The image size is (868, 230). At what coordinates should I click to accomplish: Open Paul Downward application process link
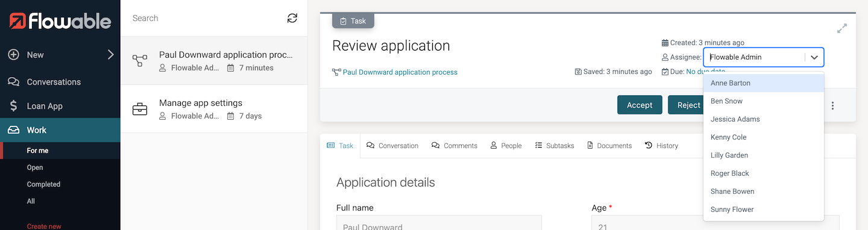click(400, 72)
